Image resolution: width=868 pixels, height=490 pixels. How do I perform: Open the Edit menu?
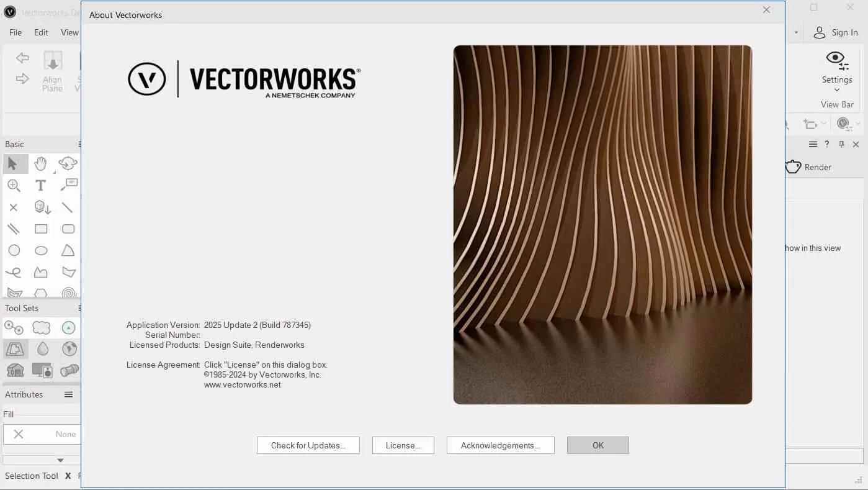tap(41, 32)
